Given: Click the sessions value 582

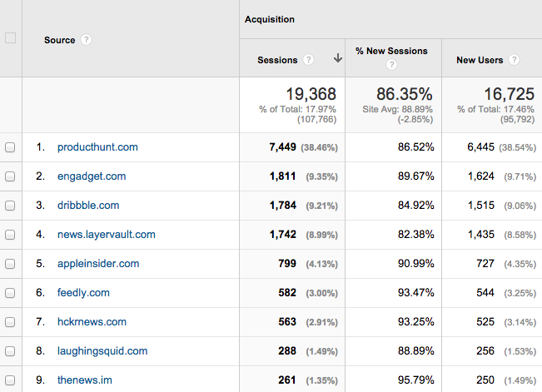Looking at the screenshot, I should 287,292.
